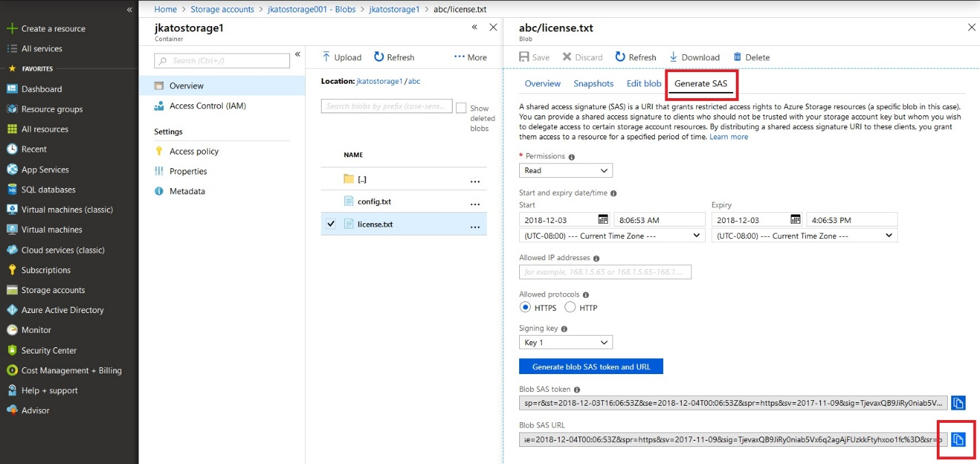This screenshot has height=464, width=980.
Task: Show Allowed IP addresses info icon
Action: pyautogui.click(x=596, y=259)
